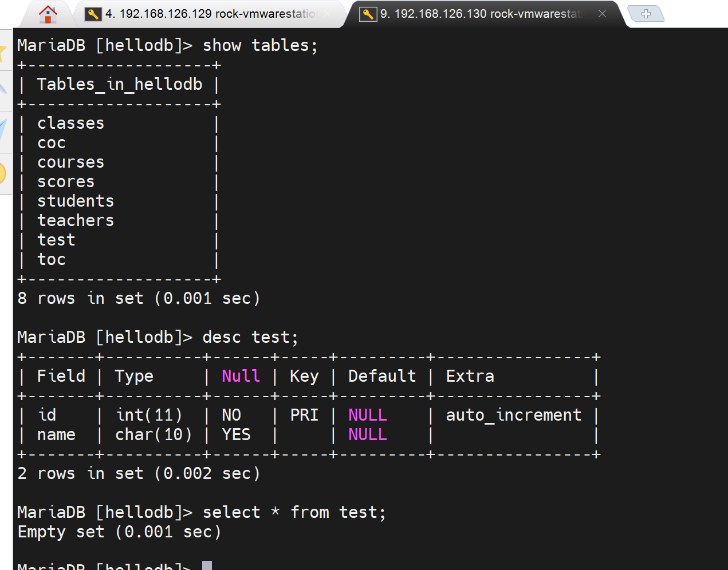Click the terminal cursor at bottom prompt

point(207,566)
